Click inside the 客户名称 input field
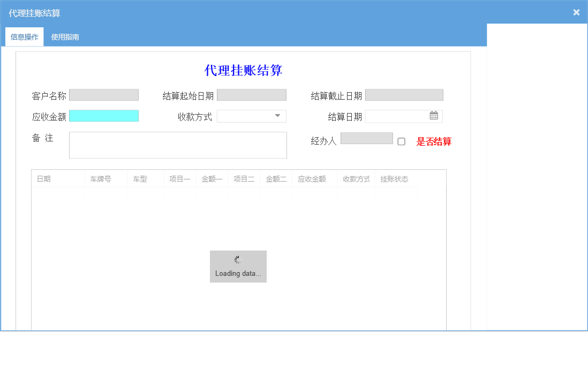The image size is (588, 368). [x=103, y=94]
